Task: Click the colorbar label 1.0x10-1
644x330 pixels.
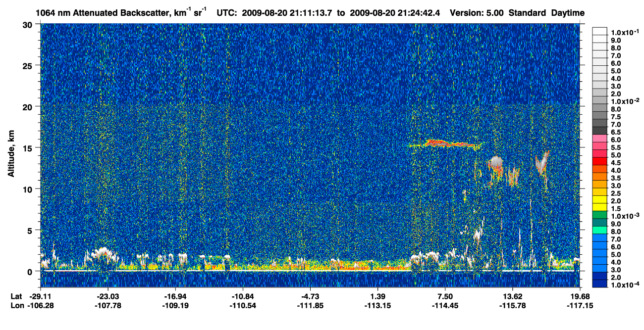Action: [624, 32]
